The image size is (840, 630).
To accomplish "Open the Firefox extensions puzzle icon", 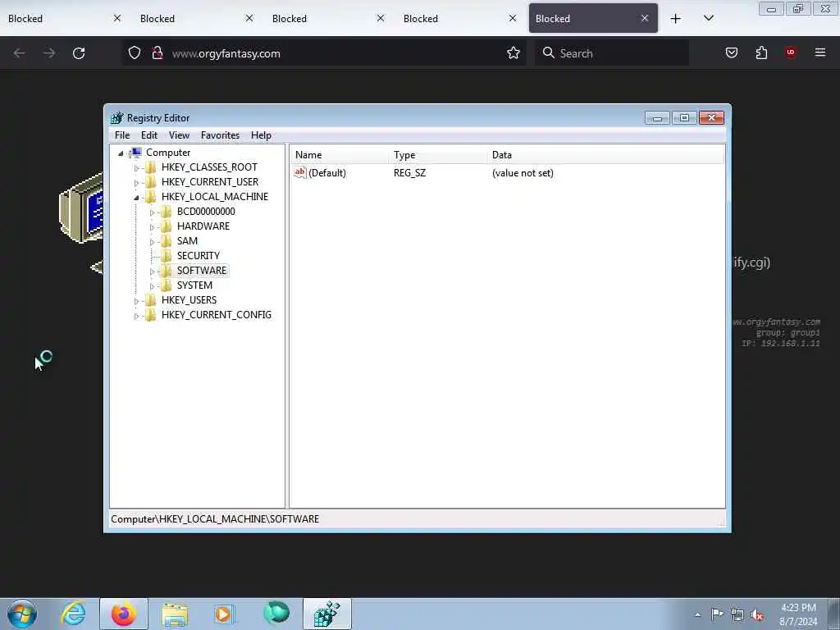I will tap(761, 52).
